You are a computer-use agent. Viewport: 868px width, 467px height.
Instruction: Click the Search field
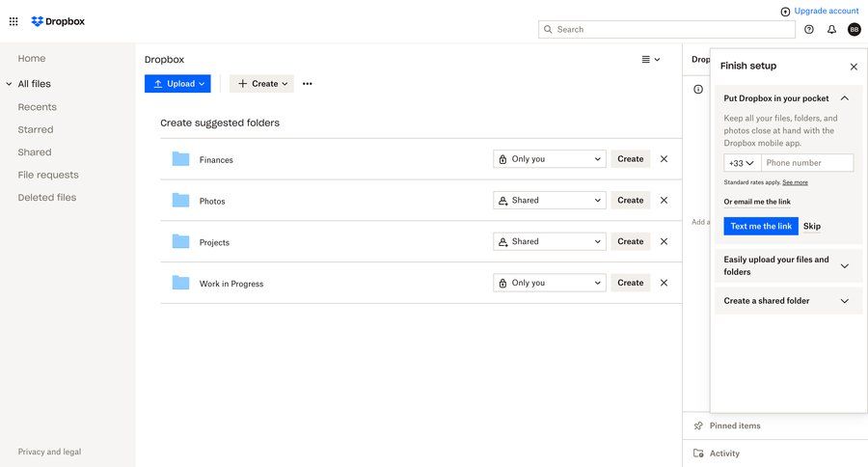666,29
